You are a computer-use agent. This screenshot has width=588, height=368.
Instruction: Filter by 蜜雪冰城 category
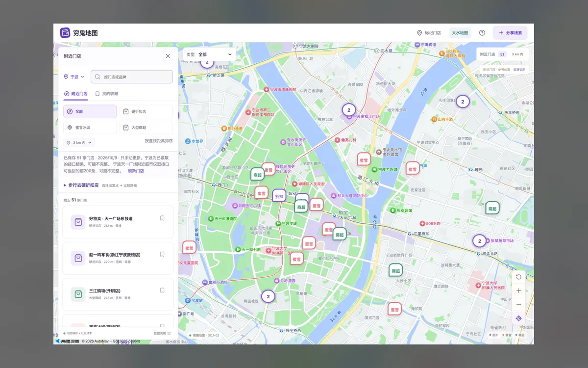tap(90, 127)
